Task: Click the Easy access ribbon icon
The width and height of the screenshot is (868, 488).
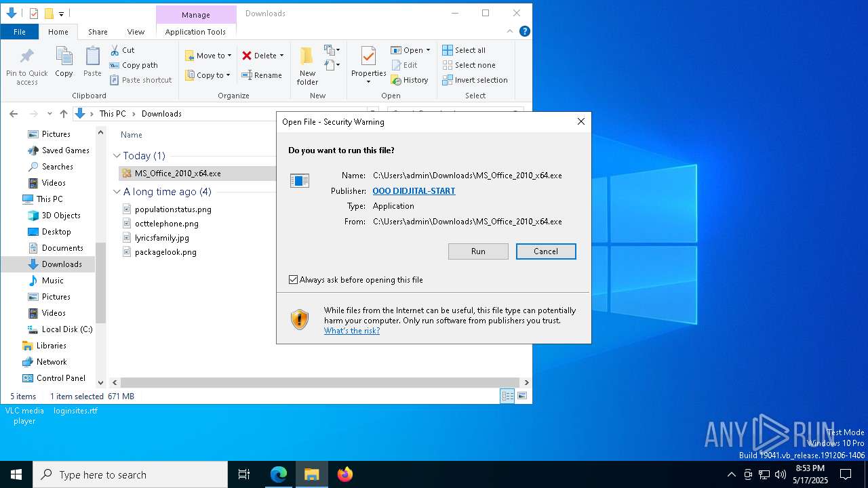Action: (332, 65)
